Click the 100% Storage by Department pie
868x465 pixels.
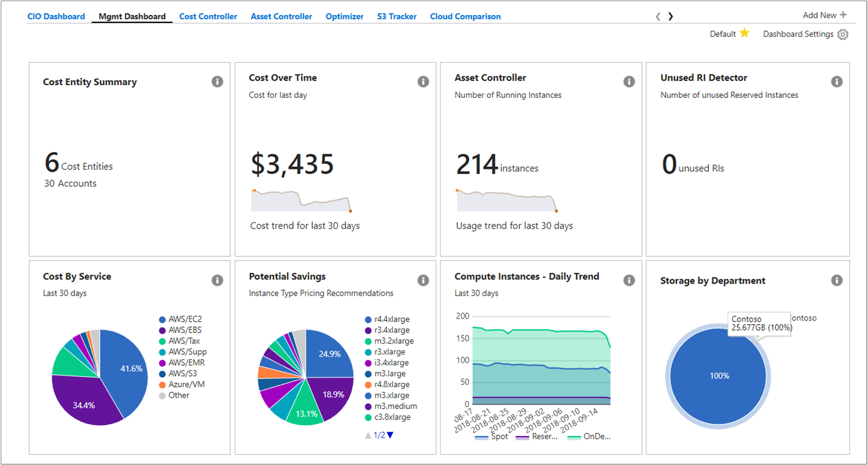pos(719,376)
